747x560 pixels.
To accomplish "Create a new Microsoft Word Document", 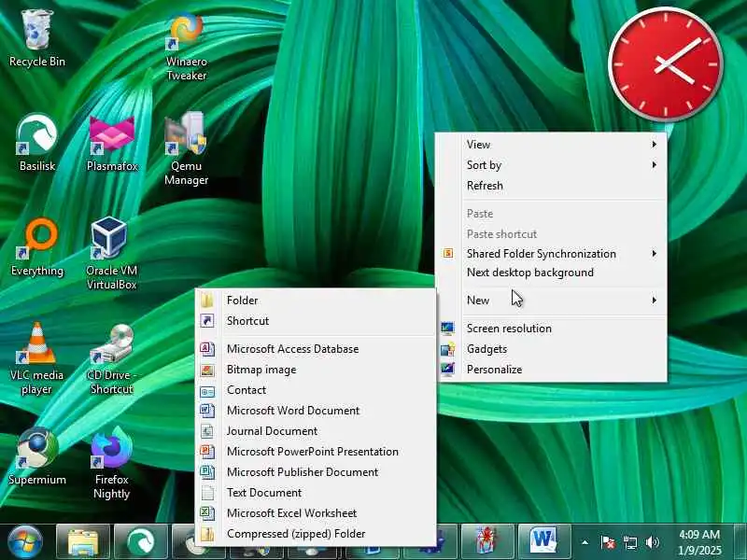I will coord(316,410).
